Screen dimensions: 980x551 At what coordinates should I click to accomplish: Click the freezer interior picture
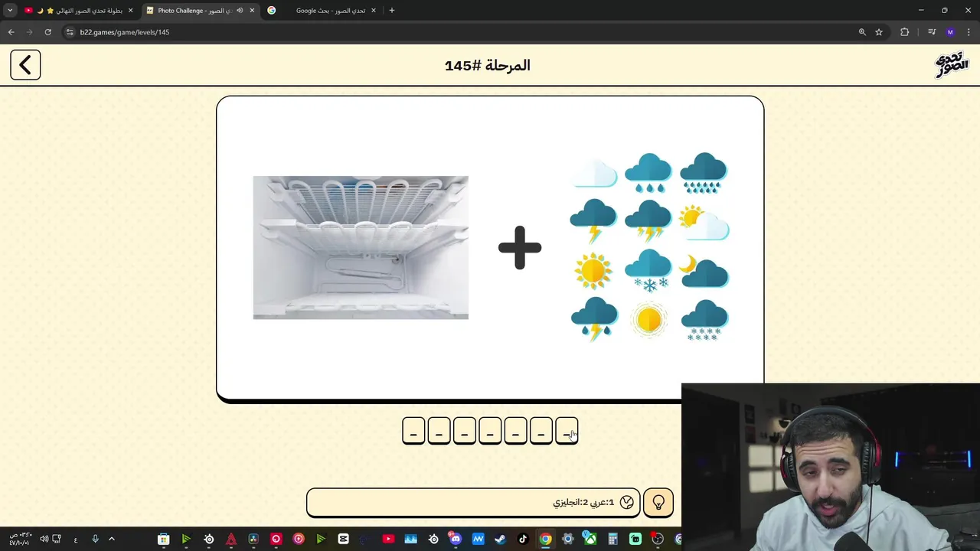pyautogui.click(x=361, y=247)
